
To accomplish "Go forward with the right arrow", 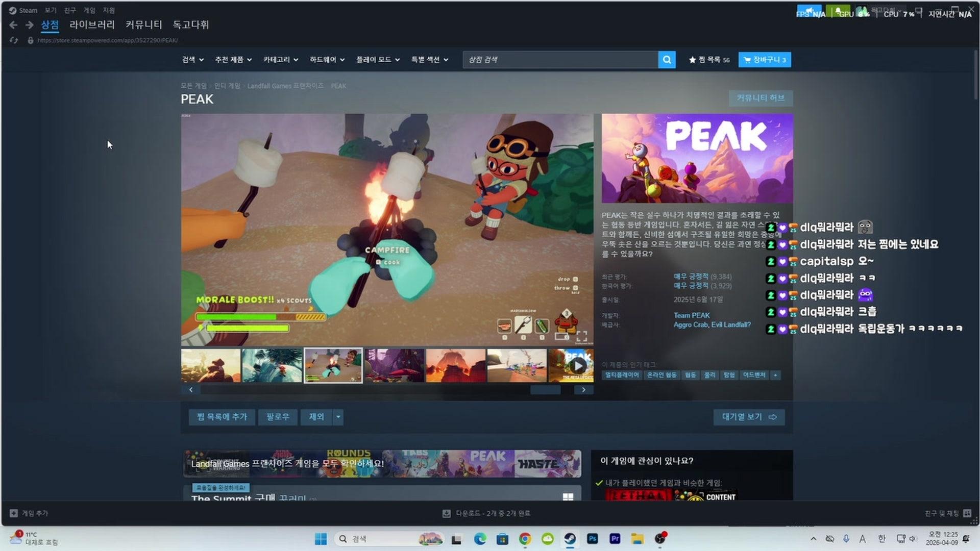I will pos(30,25).
